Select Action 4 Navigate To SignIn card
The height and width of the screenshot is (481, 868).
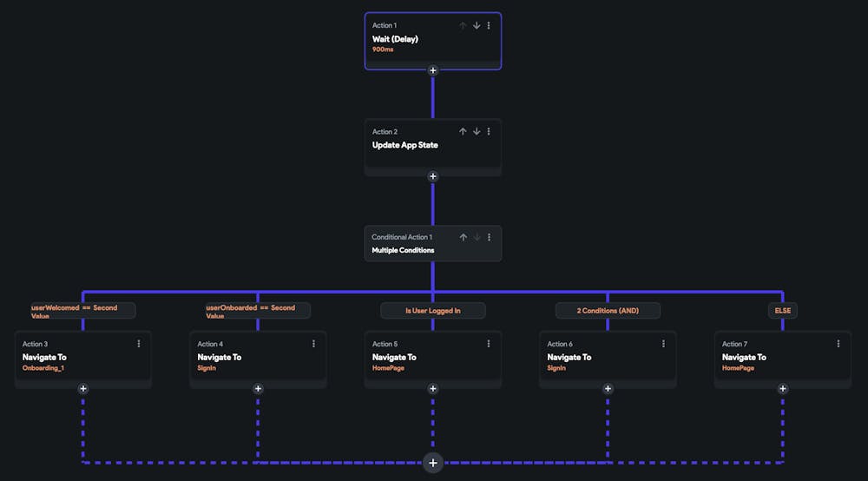258,358
